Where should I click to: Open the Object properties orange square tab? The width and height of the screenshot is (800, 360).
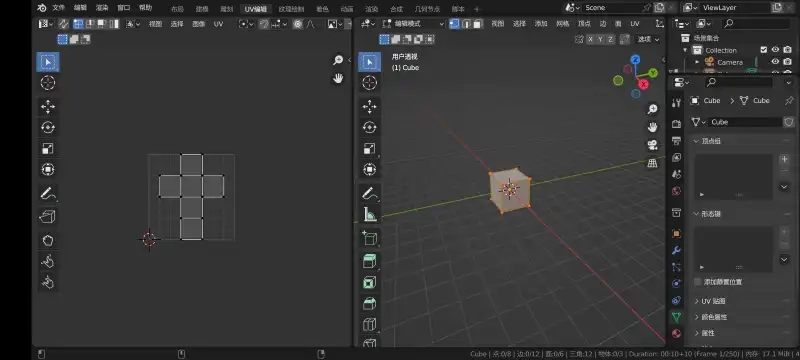(677, 234)
